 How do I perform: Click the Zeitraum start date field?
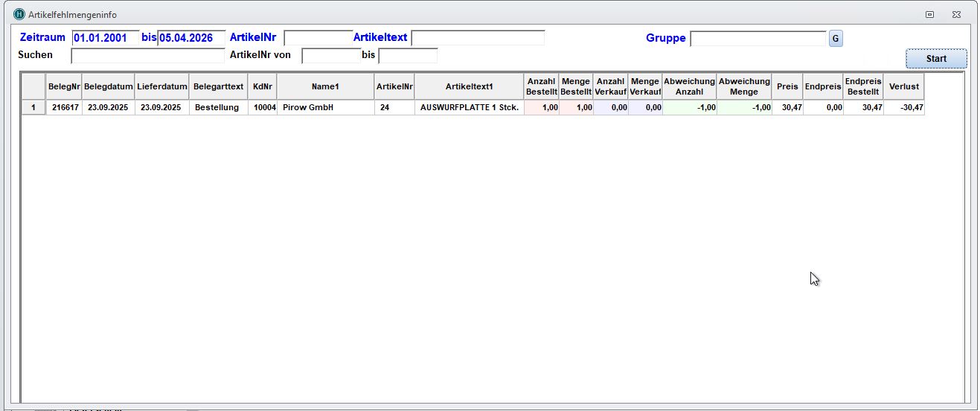point(105,38)
